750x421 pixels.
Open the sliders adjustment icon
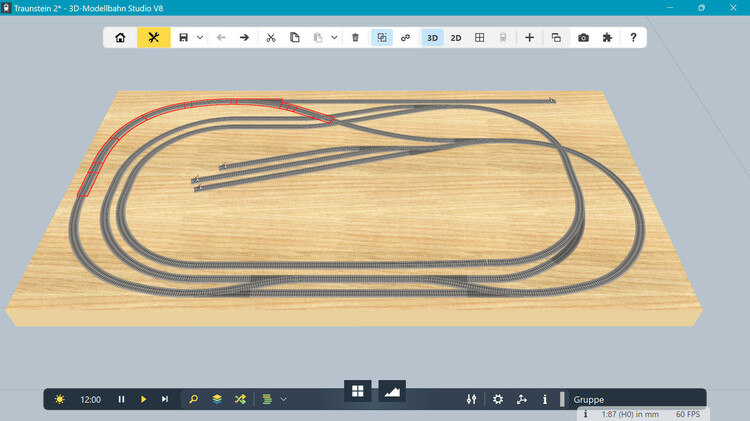tap(472, 399)
